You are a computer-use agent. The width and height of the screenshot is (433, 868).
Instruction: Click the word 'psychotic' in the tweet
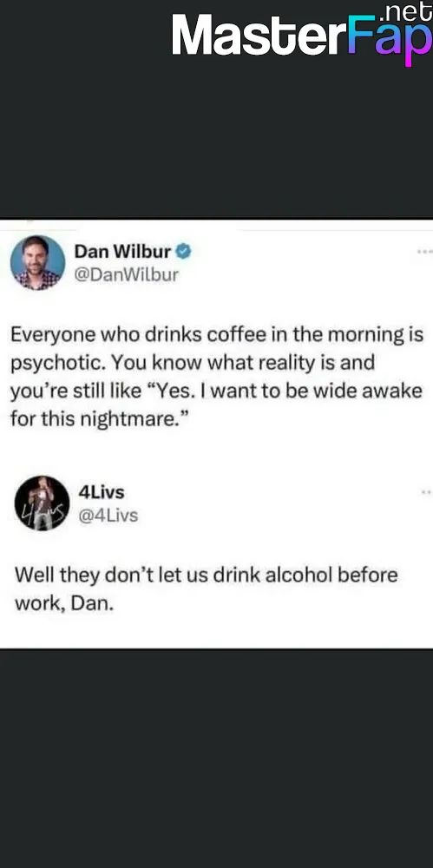[56, 364]
